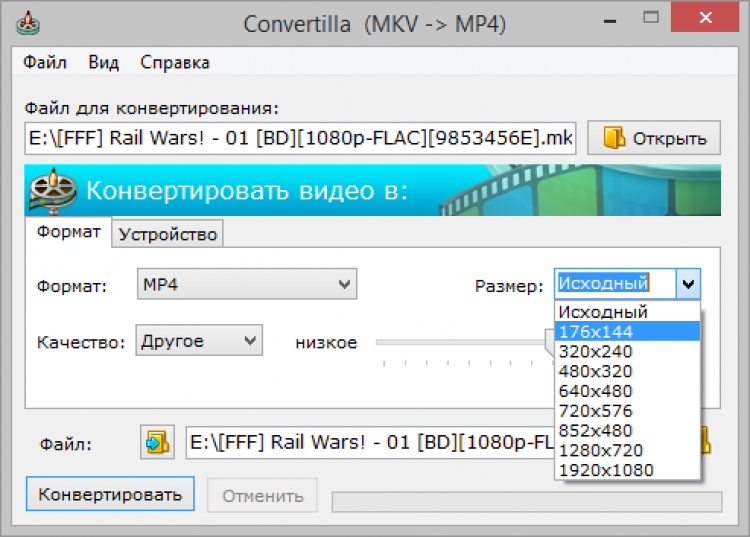Click the Convertilla app icon in title bar

pyautogui.click(x=28, y=23)
